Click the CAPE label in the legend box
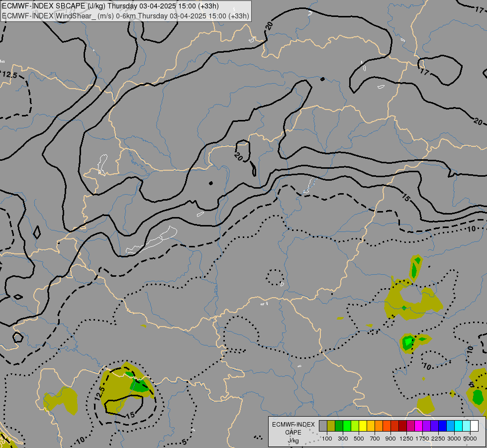 pyautogui.click(x=293, y=433)
